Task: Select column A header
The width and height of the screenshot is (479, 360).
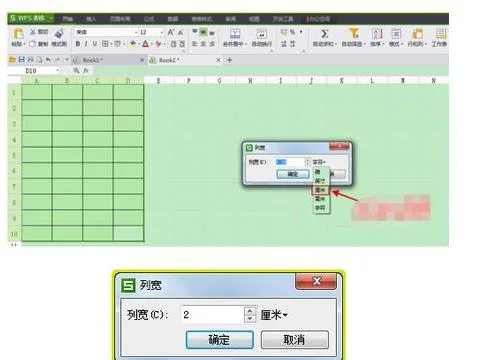Action: pos(37,81)
